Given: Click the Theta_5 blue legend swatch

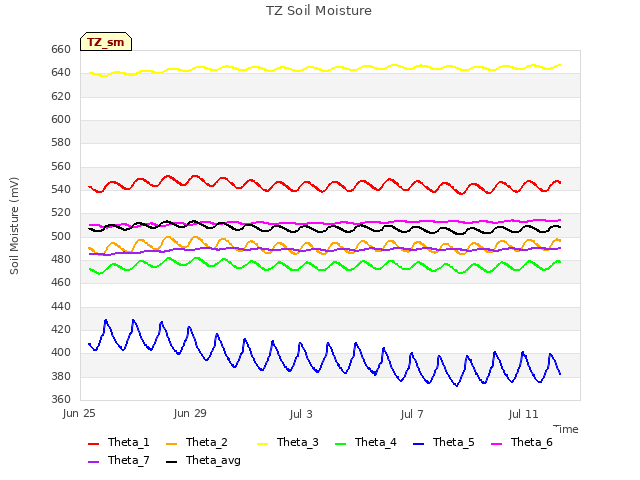Looking at the screenshot, I should [x=418, y=443].
